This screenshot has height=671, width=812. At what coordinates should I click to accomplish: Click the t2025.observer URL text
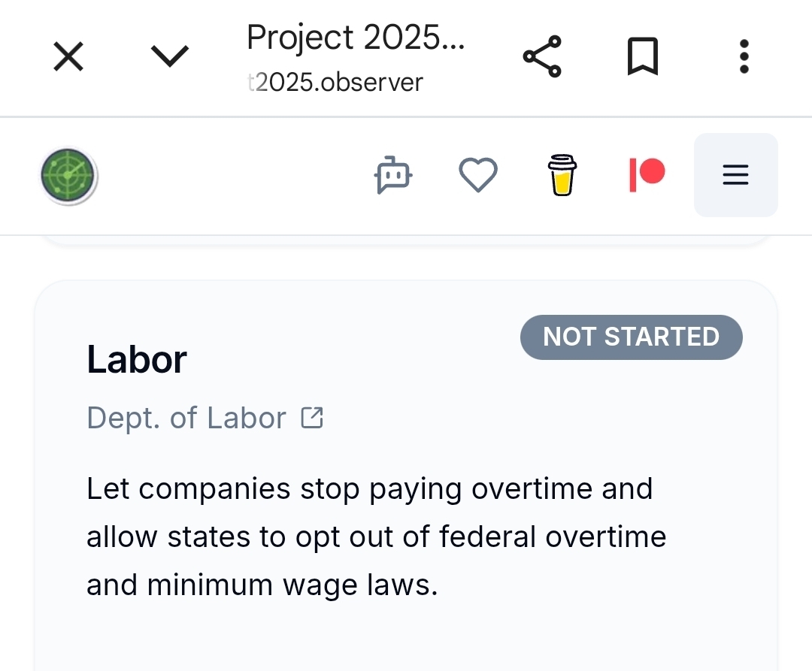(335, 82)
